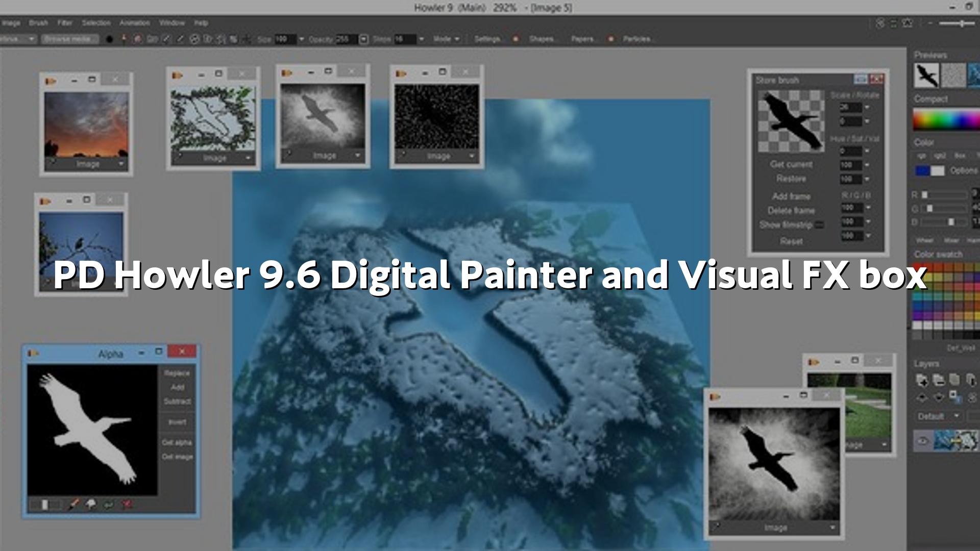Expand the second Scale/Rotate value dropdown
Screen dimensions: 980x551
867,121
